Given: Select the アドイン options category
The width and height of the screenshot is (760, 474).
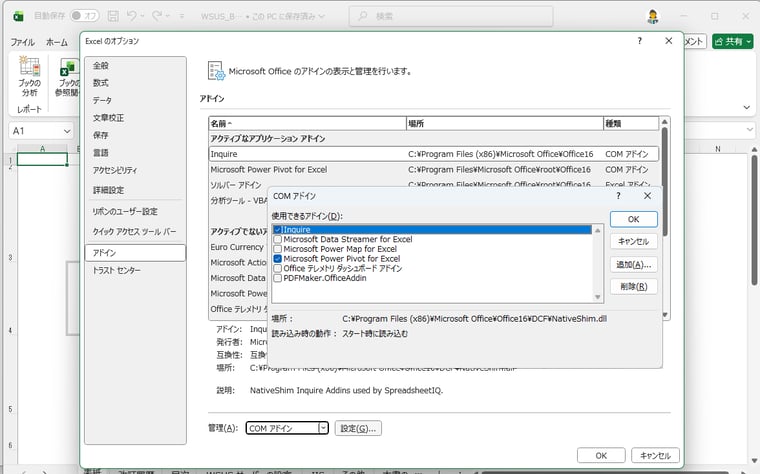Looking at the screenshot, I should 135,253.
